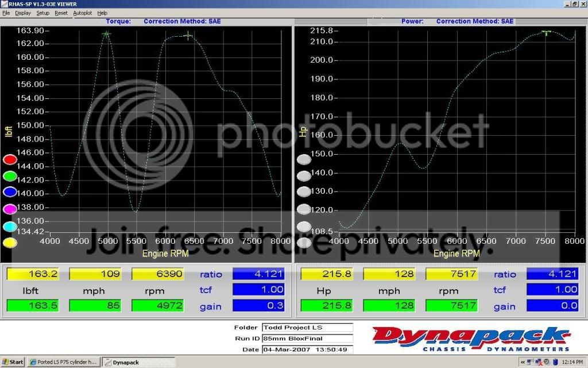Click the blue trace circle on torque graph
This screenshot has height=368, width=588.
(x=10, y=192)
